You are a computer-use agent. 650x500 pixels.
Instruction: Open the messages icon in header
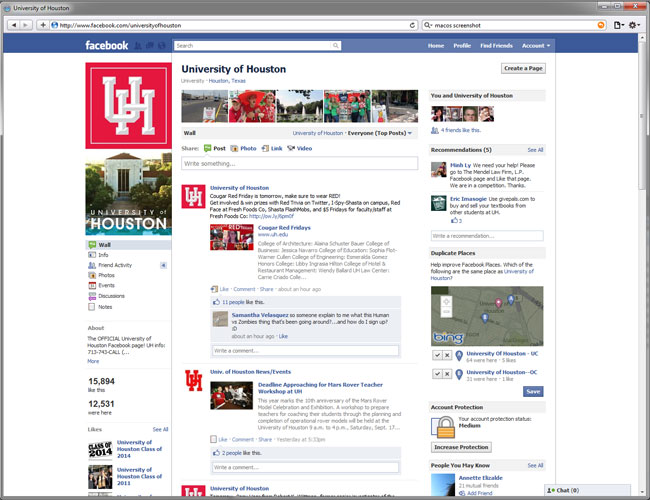point(150,46)
